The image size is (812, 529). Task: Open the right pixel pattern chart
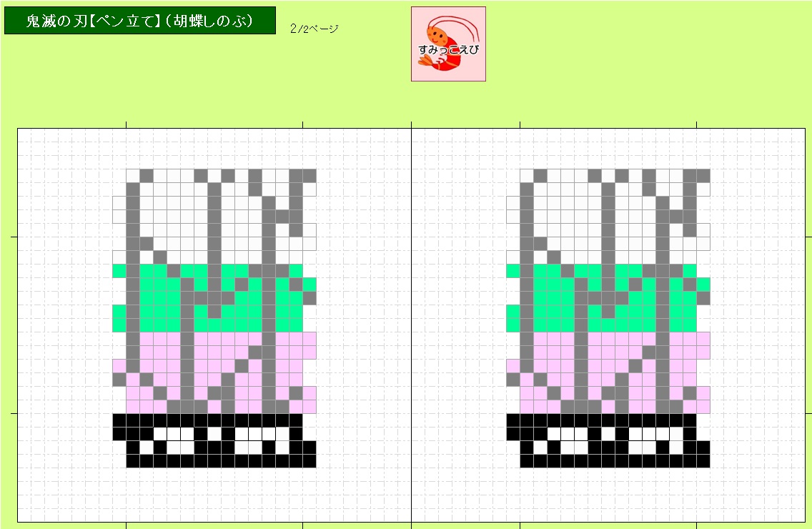[x=608, y=318]
